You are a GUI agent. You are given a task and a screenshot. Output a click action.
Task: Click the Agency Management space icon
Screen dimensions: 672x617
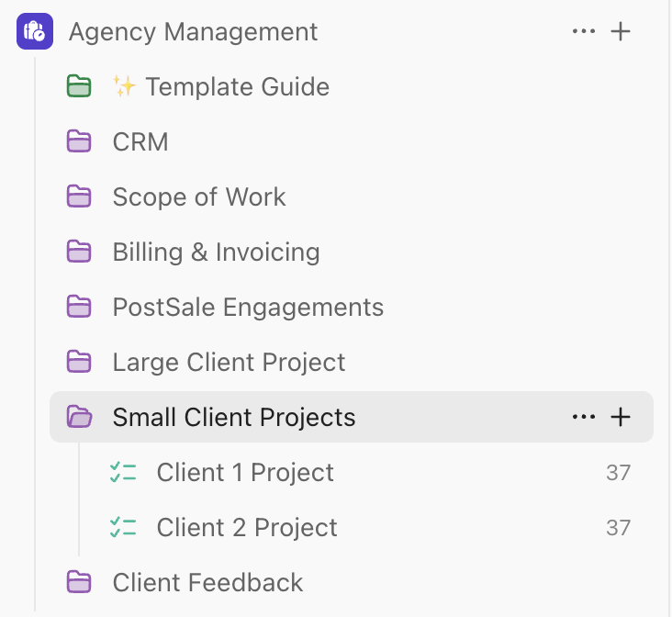click(35, 32)
